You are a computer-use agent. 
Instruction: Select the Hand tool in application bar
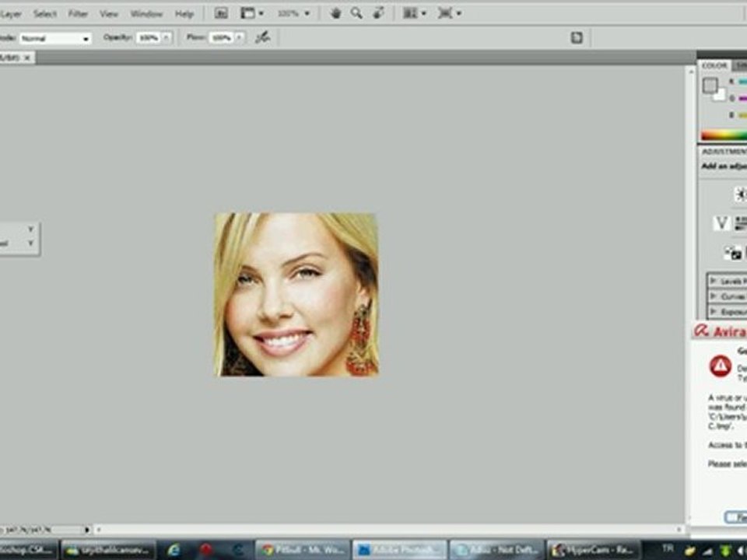tap(335, 13)
